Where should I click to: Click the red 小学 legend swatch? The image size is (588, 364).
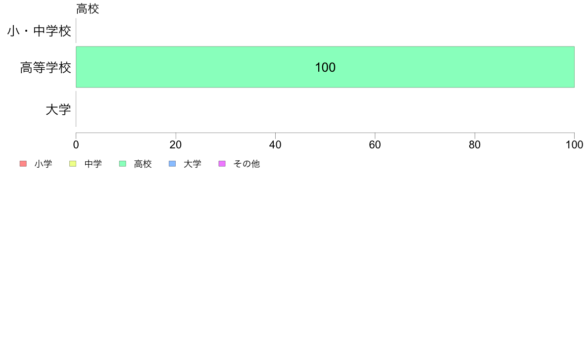(x=23, y=164)
